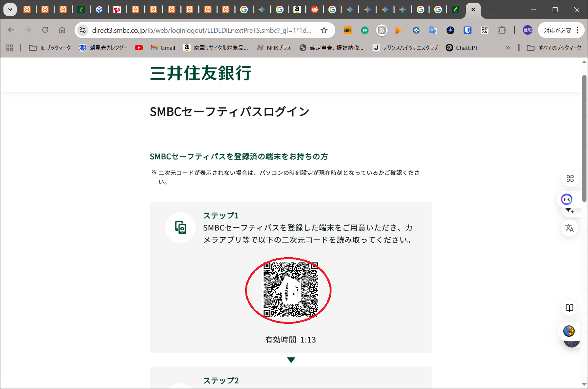The image size is (588, 389).
Task: Click the EXIF viewer extension icon
Action: (347, 30)
